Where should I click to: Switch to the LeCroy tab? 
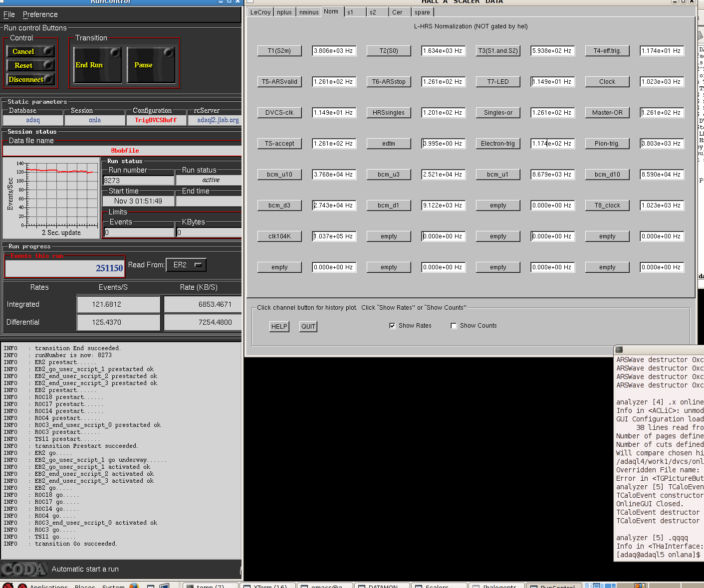click(x=260, y=12)
